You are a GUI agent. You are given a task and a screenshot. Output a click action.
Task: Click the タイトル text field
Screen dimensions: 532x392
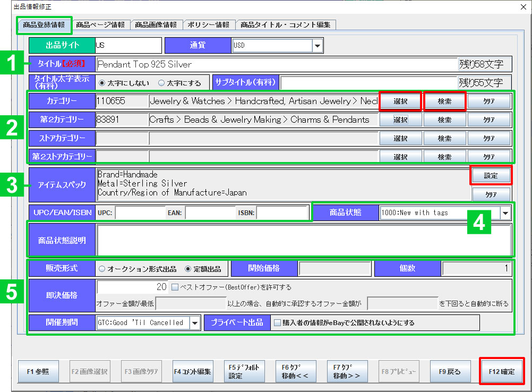(276, 64)
